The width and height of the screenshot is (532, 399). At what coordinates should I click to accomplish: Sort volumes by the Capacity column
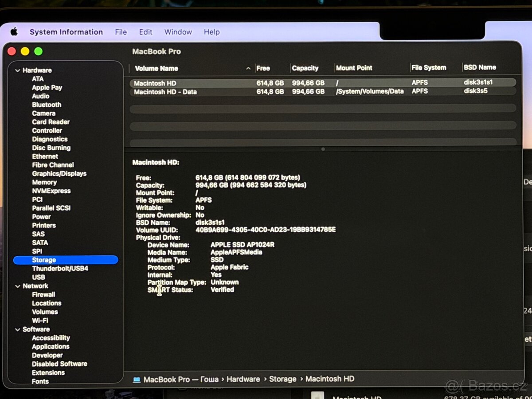point(305,68)
